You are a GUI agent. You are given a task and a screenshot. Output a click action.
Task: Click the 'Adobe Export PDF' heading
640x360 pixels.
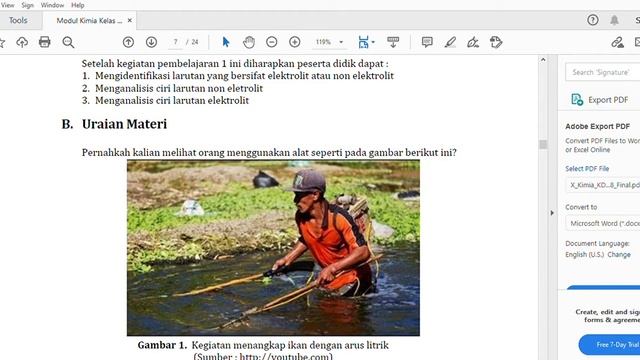point(598,127)
